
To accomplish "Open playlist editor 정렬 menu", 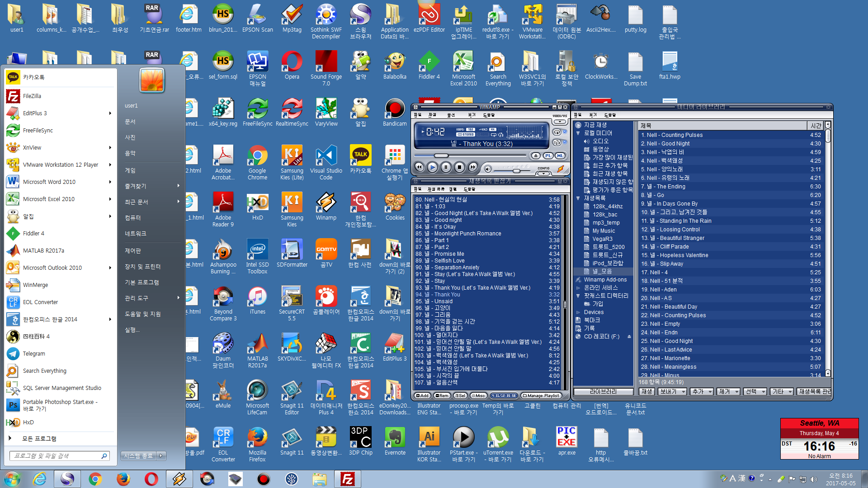I will click(x=453, y=189).
